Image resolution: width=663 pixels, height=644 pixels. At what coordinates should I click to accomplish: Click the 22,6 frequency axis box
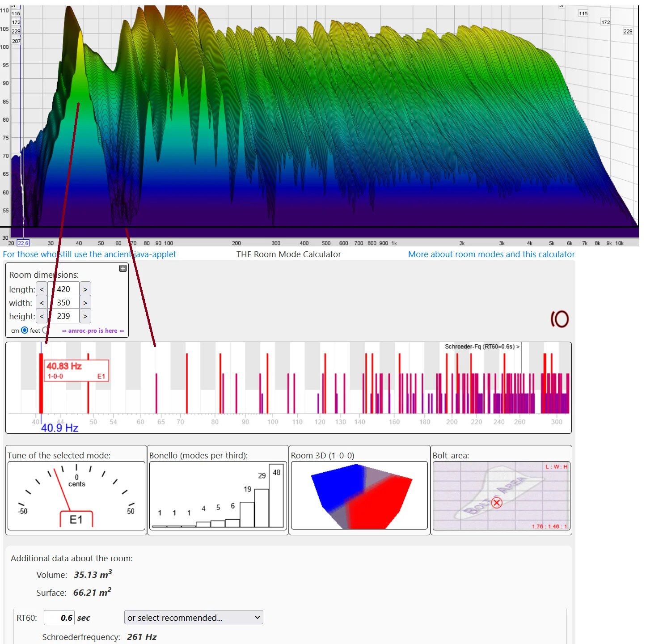tap(23, 243)
